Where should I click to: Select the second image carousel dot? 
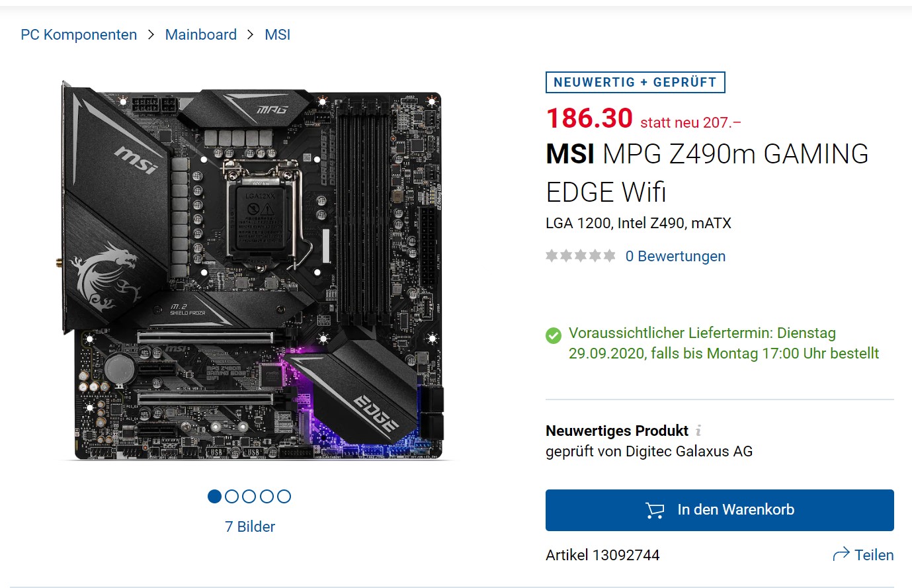231,496
